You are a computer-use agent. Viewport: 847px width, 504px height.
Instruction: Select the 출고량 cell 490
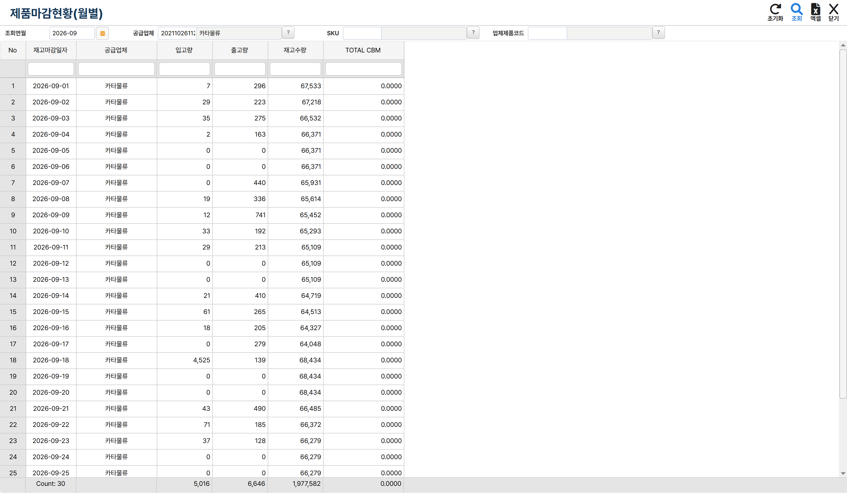click(x=240, y=408)
